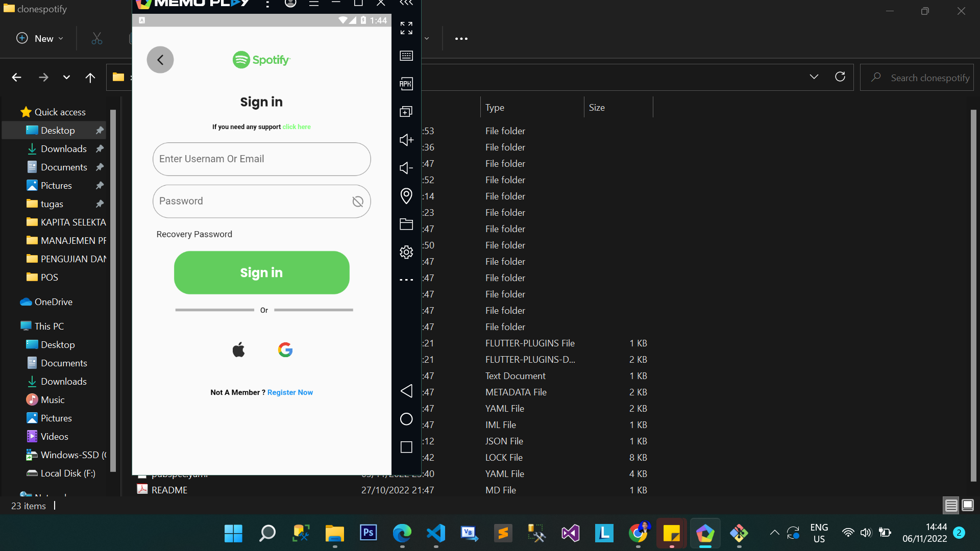Sign in with Google account
980x551 pixels.
click(x=285, y=349)
